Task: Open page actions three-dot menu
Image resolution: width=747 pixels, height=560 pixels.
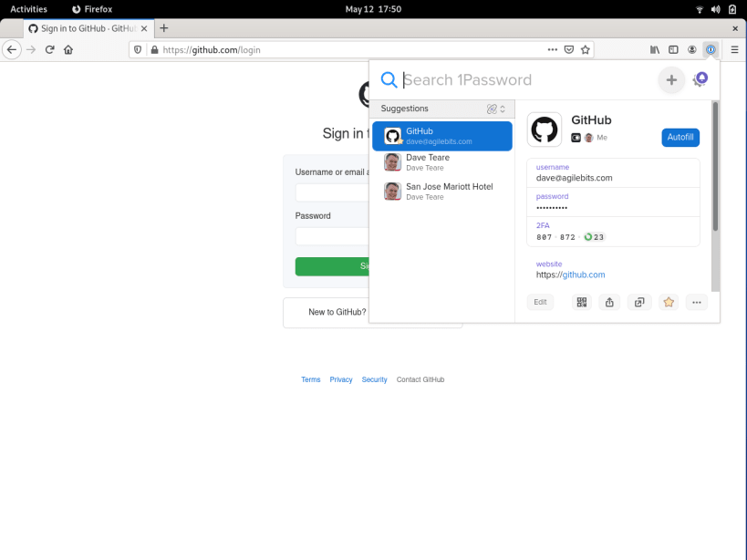Action: pos(552,49)
